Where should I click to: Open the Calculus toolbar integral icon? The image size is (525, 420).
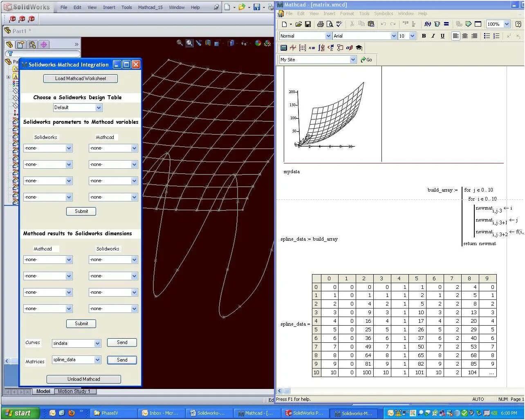321,48
